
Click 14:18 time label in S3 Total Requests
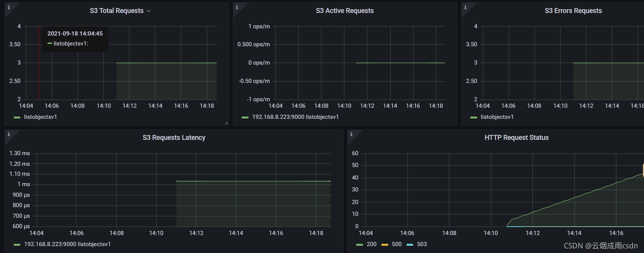207,106
